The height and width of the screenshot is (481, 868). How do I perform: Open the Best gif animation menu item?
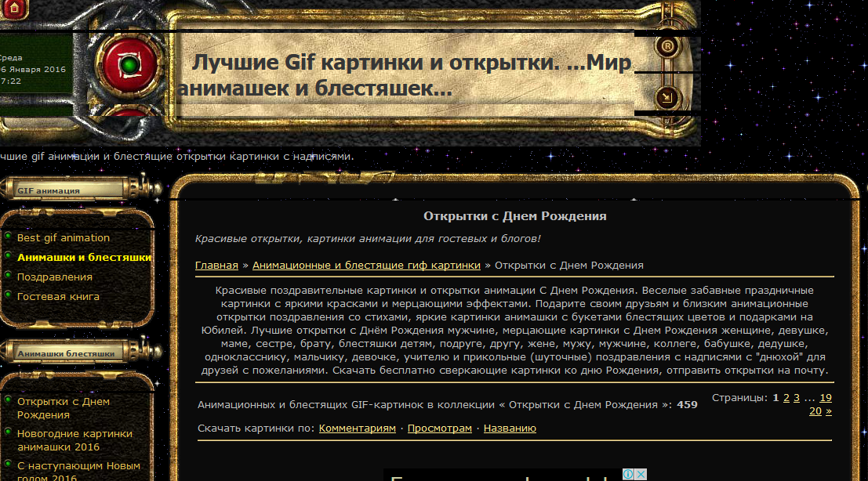64,237
